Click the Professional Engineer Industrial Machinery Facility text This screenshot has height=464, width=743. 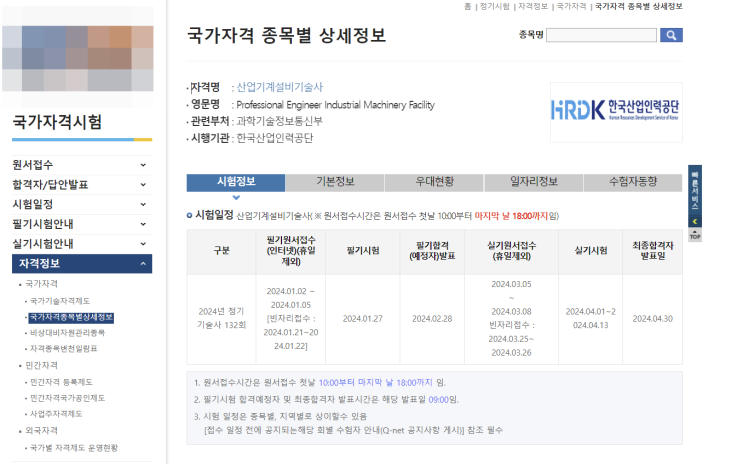[x=335, y=105]
